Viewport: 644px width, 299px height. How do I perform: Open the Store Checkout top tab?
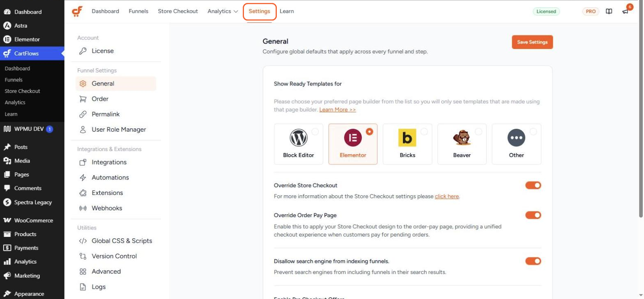click(178, 12)
